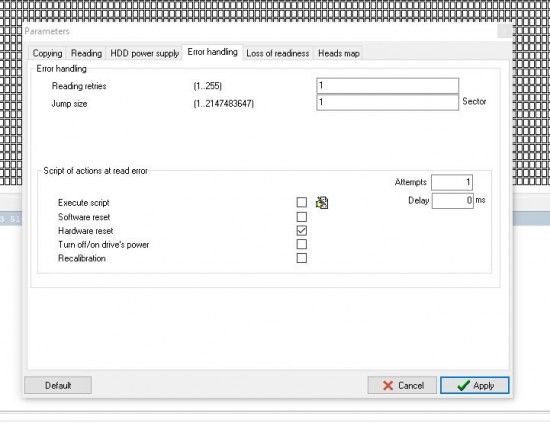
Task: Select the Delay milliseconds field
Action: point(452,201)
